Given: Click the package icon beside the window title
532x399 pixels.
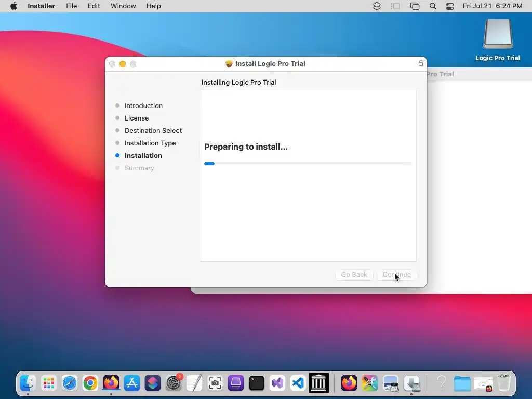Looking at the screenshot, I should pyautogui.click(x=229, y=63).
